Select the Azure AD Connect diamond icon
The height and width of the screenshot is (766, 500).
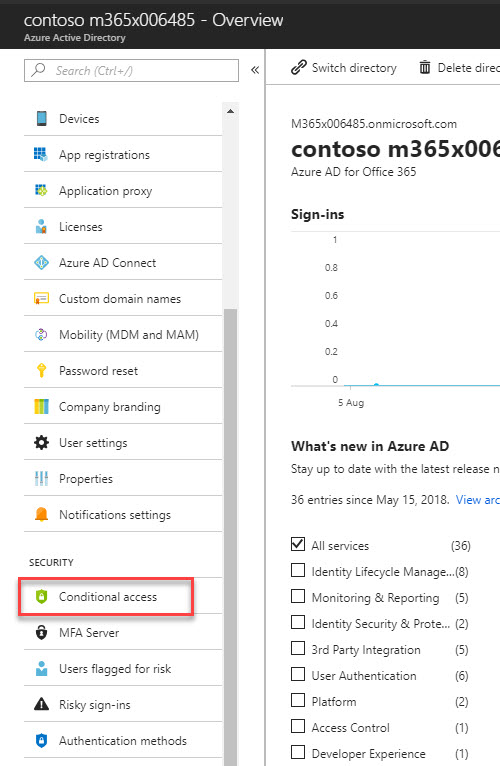tap(42, 263)
